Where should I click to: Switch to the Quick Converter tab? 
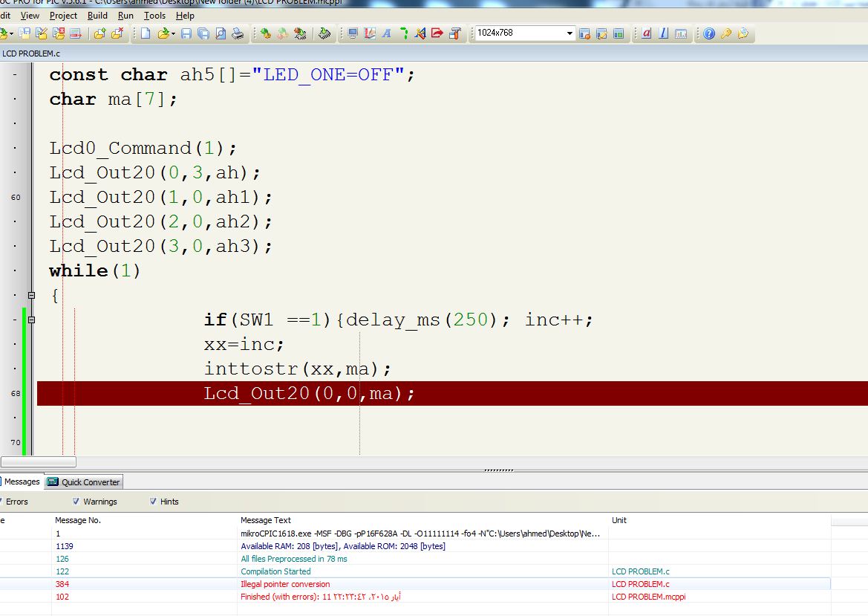[x=84, y=482]
